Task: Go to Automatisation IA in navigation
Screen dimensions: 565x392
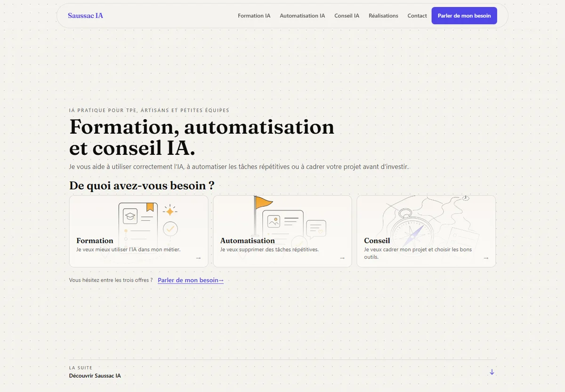Action: click(x=302, y=16)
